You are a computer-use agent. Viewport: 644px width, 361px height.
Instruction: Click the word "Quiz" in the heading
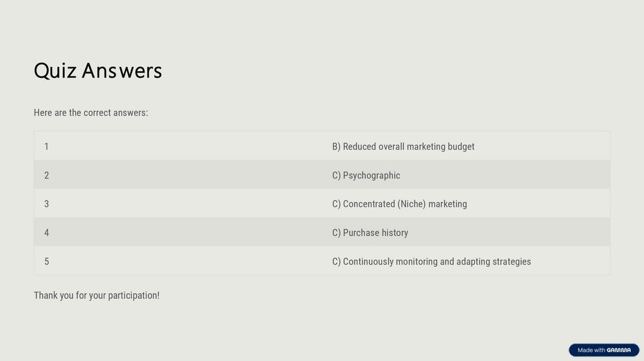(x=55, y=70)
